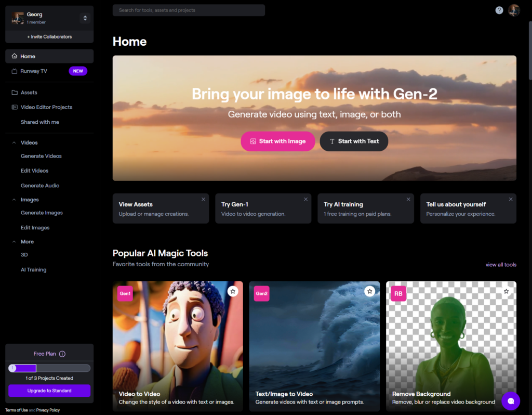Click the Gen2 badge on Text/Image to Video
The width and height of the screenshot is (532, 415).
[262, 293]
